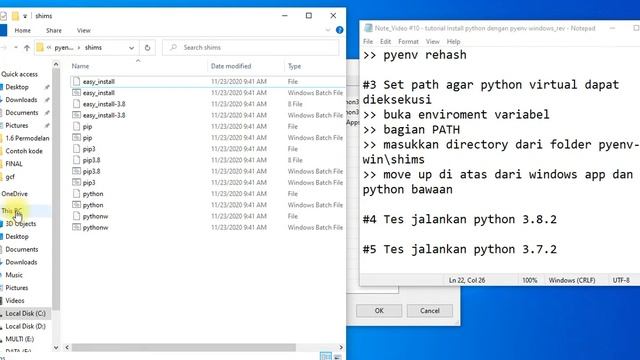The image size is (640, 360).
Task: Open Notepad File menu
Action: [368, 41]
